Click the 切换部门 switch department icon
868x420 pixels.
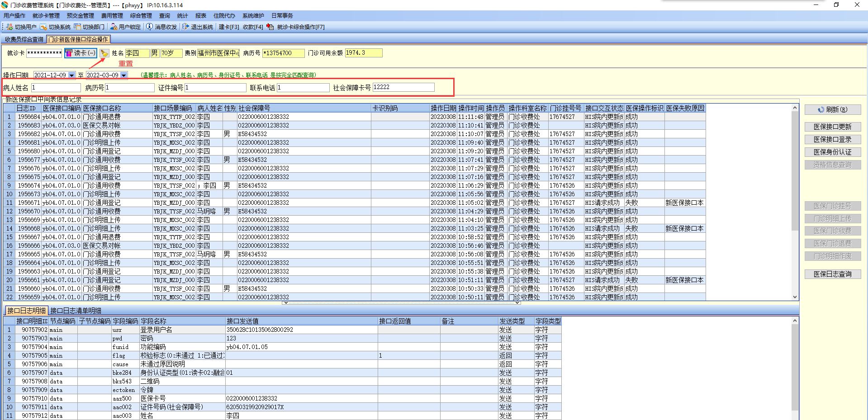tap(77, 27)
